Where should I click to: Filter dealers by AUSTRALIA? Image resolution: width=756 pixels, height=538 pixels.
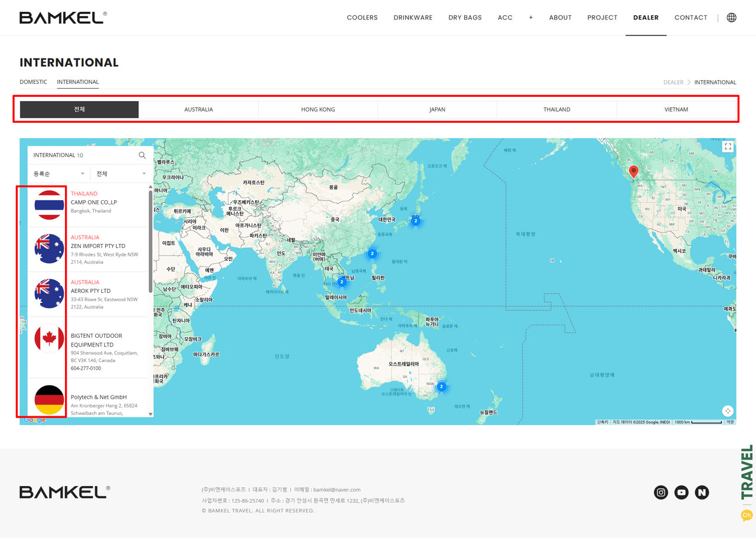(198, 109)
